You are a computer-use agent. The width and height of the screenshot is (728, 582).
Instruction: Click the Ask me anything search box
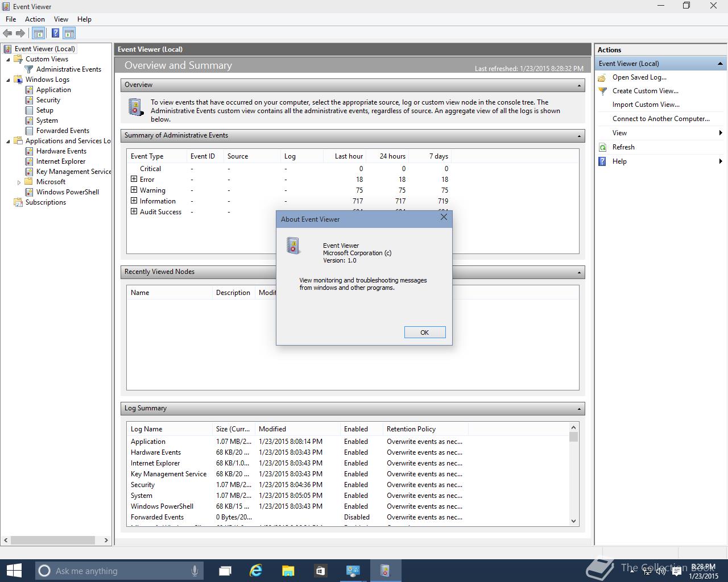(118, 571)
